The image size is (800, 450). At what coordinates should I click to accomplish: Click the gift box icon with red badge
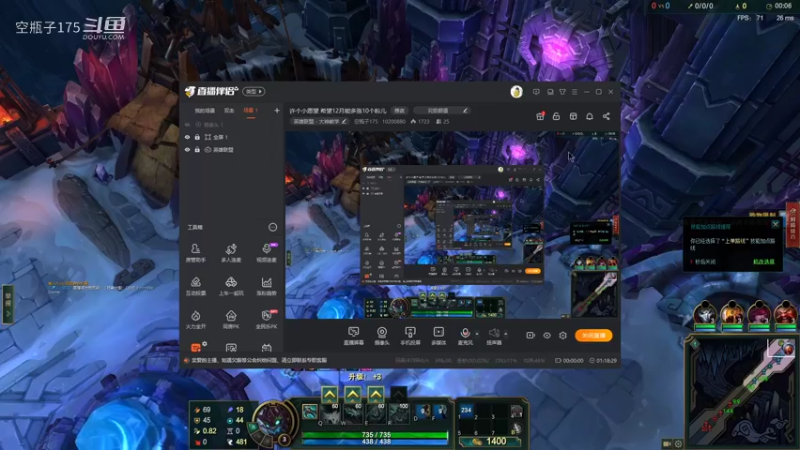540,116
